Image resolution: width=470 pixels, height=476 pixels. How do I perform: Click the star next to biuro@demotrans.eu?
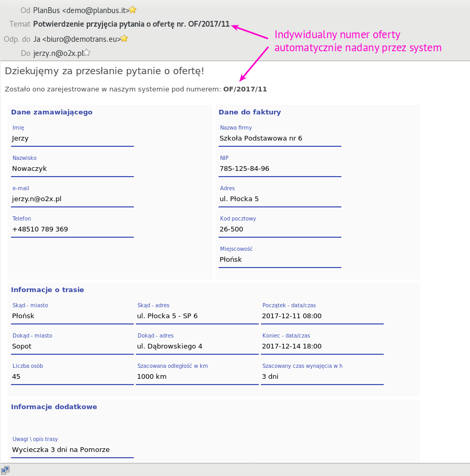(x=124, y=39)
